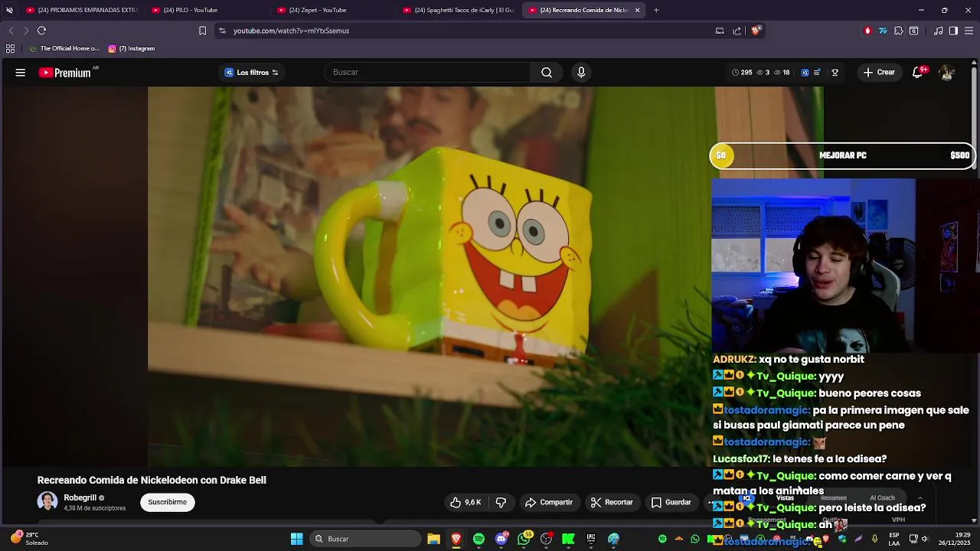The image size is (980, 551).
Task: Open the Windows Start menu
Action: pyautogui.click(x=296, y=539)
